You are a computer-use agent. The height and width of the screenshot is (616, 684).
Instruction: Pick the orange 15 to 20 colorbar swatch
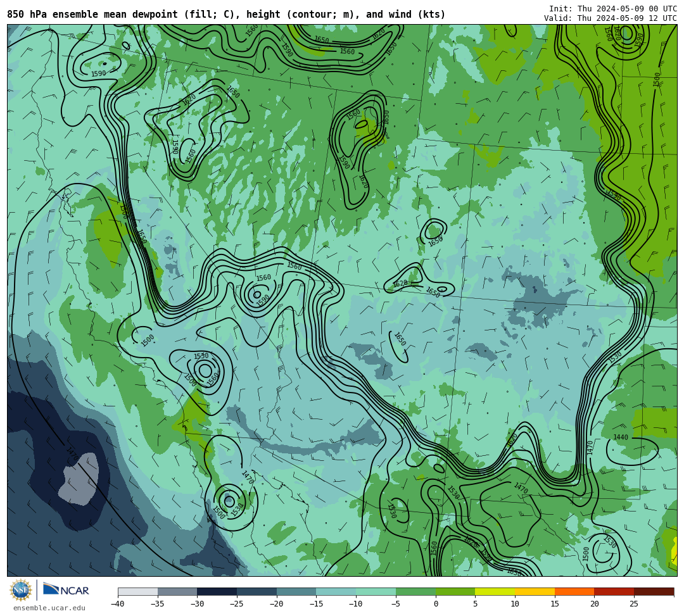tap(574, 591)
